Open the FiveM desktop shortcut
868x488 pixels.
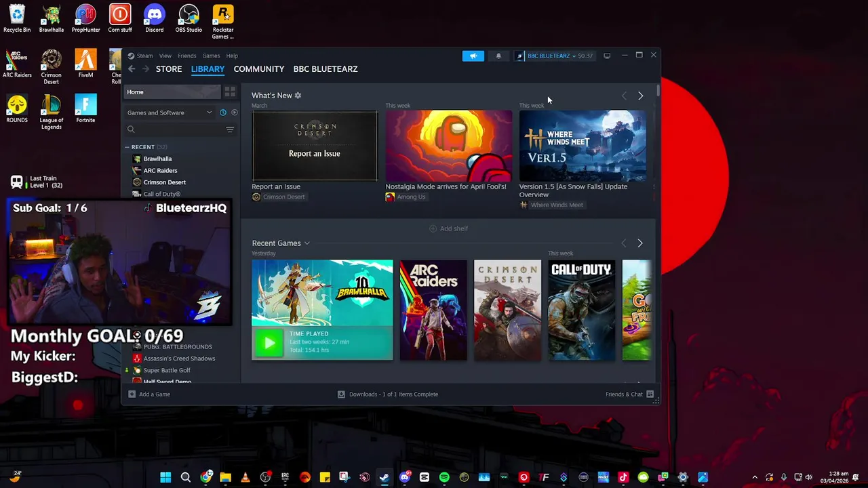[85, 64]
